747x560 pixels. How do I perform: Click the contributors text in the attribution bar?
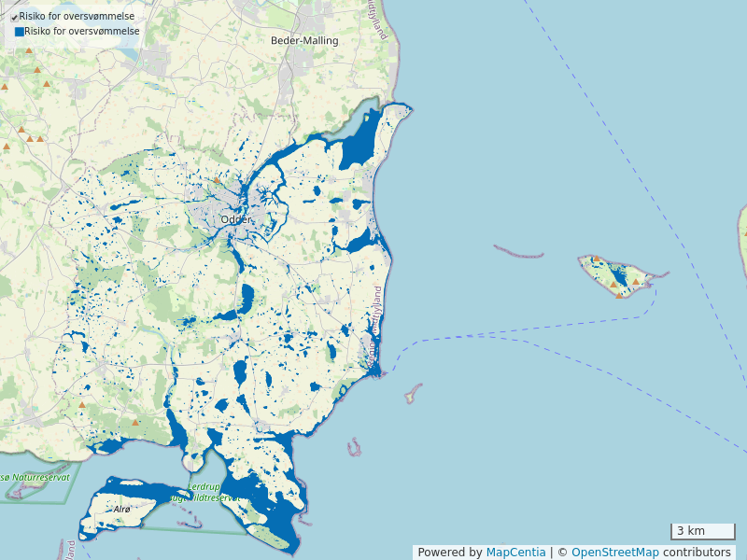click(x=697, y=553)
